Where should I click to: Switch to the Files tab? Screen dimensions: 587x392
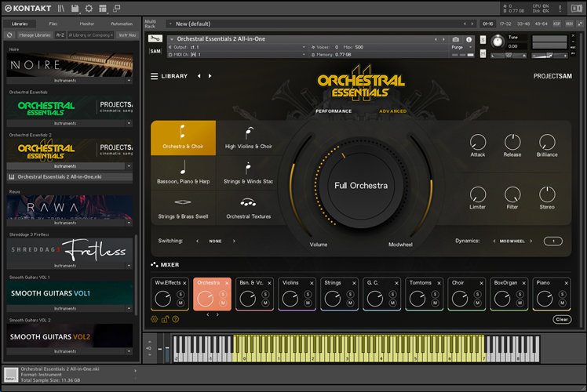pyautogui.click(x=53, y=24)
